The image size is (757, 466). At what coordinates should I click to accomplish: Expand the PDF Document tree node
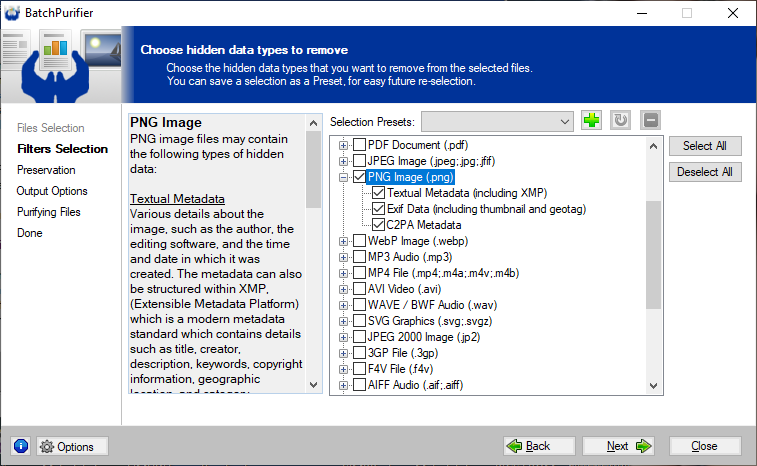click(343, 145)
